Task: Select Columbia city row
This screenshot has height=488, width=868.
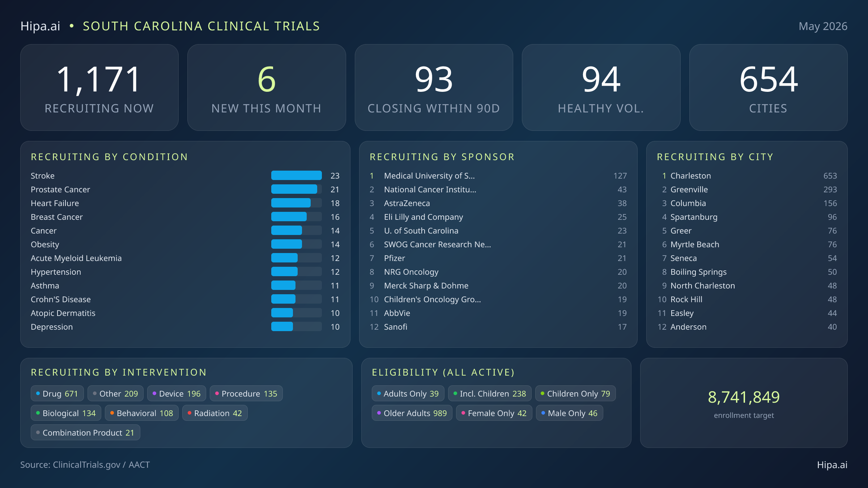Action: coord(747,203)
